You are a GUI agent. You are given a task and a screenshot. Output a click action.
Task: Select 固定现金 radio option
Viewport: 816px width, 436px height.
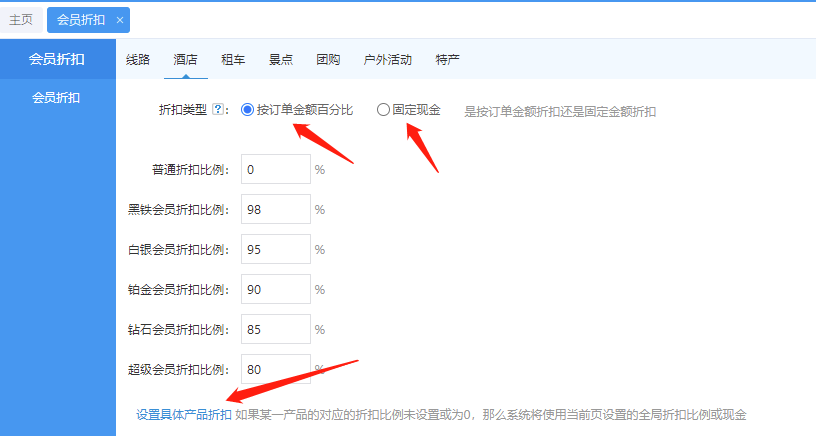point(383,110)
